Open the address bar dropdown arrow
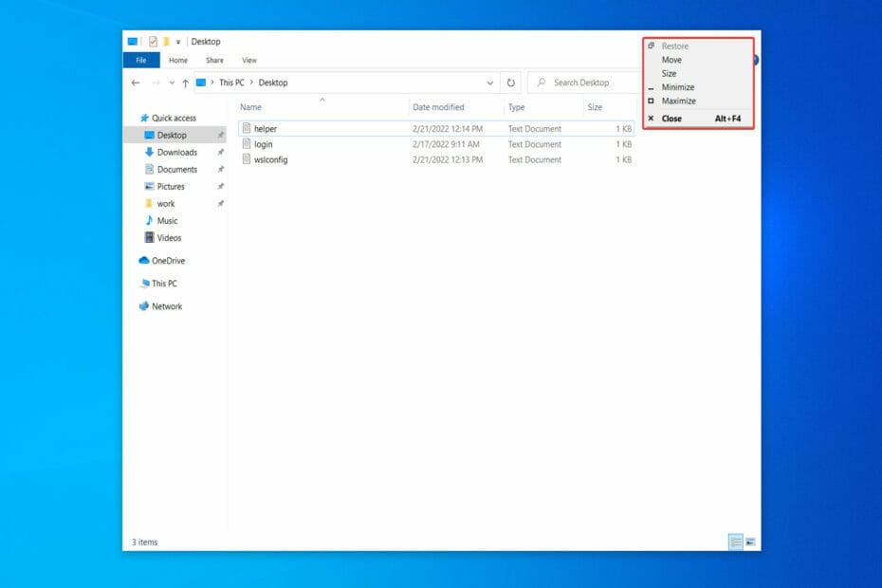This screenshot has height=588, width=882. (490, 83)
